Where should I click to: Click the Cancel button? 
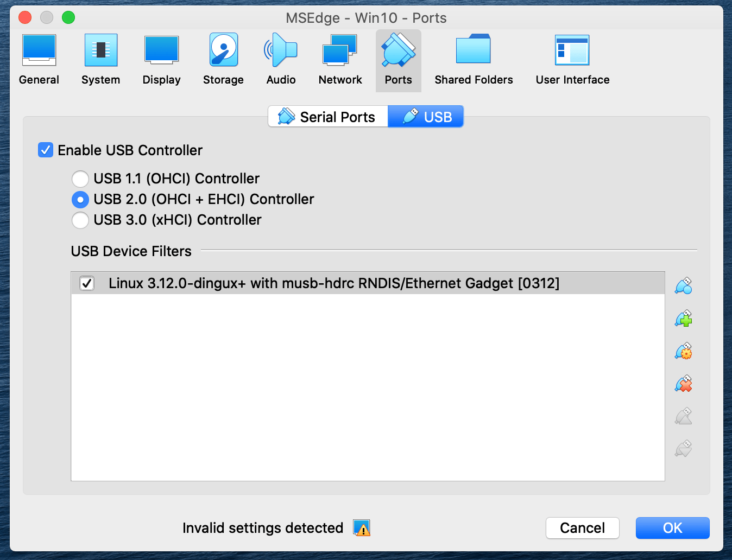click(583, 528)
